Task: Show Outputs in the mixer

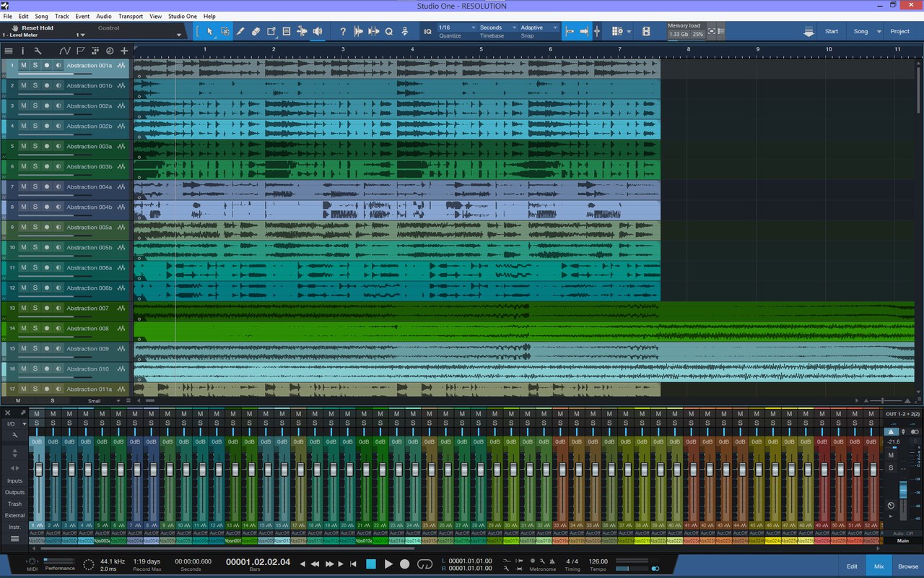Action: tap(14, 492)
